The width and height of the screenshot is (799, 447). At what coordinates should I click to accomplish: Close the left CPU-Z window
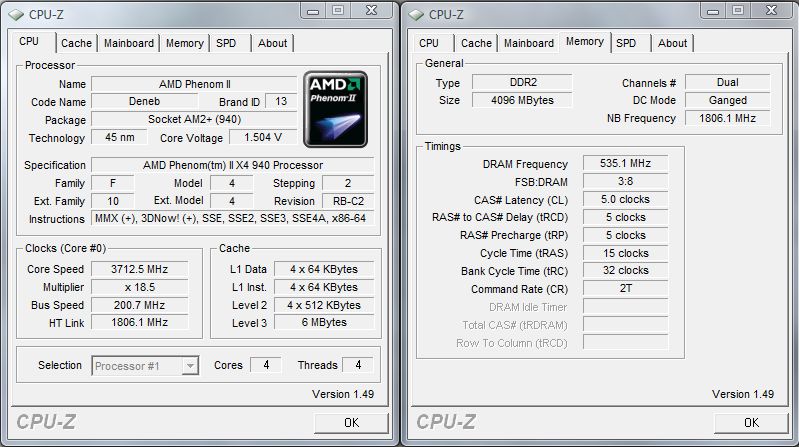368,13
